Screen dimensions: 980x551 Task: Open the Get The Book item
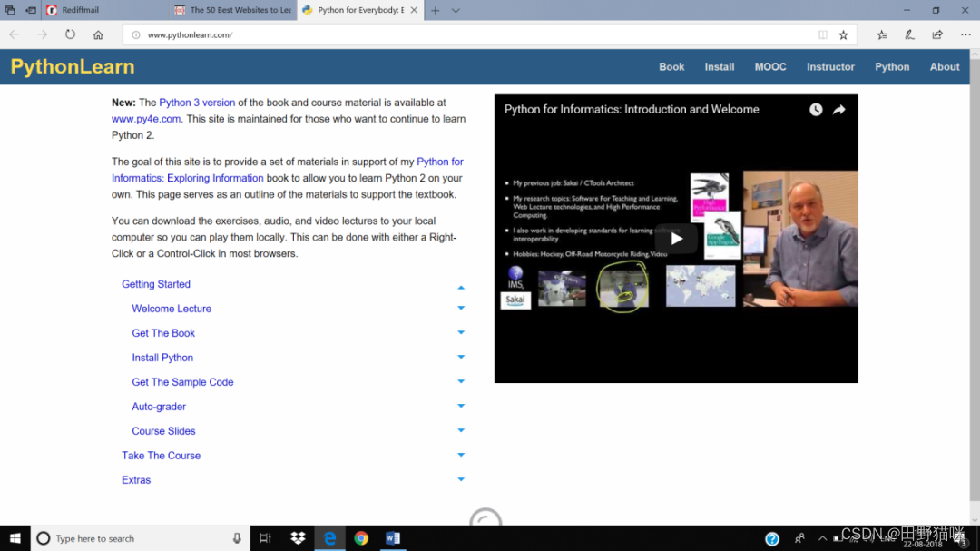point(163,333)
